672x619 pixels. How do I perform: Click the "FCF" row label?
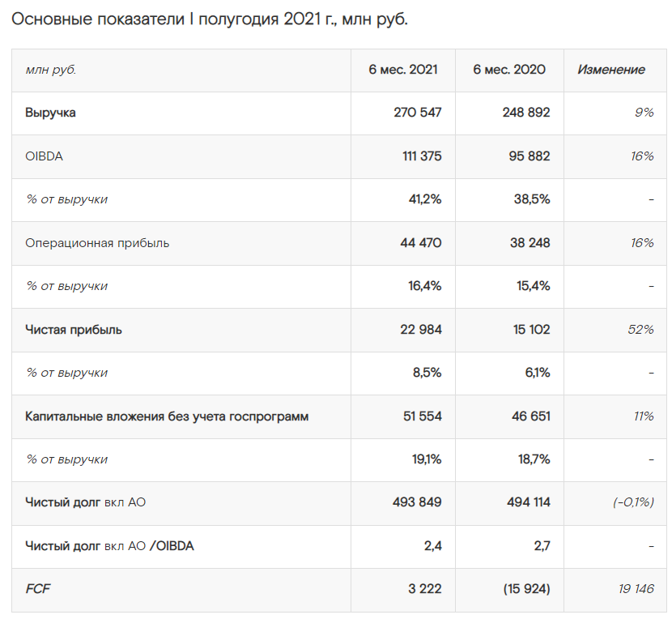[37, 589]
